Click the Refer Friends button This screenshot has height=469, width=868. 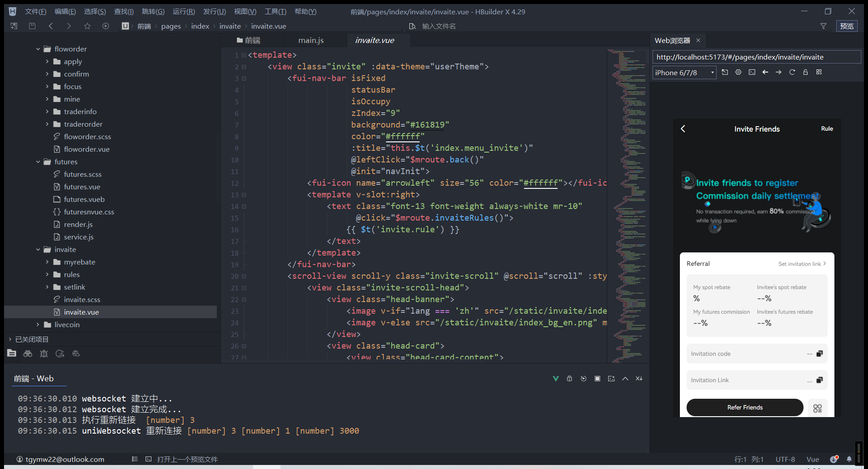tap(744, 407)
